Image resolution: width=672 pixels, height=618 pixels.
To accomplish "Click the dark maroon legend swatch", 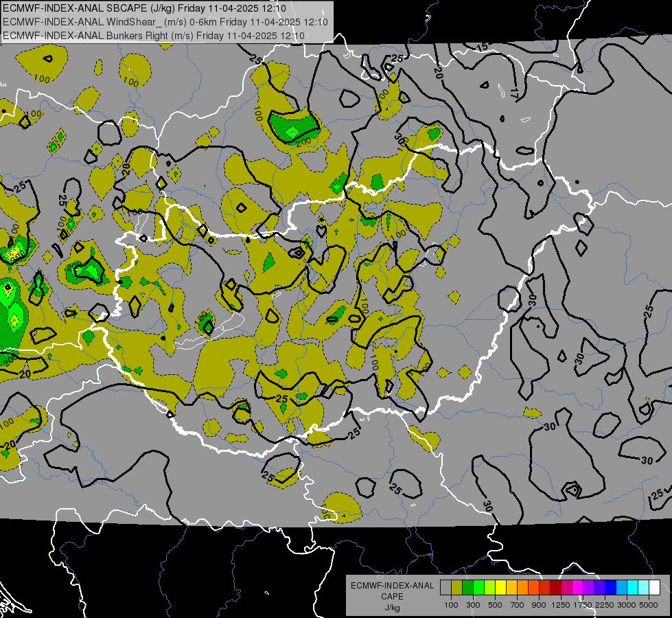I will click(x=556, y=588).
